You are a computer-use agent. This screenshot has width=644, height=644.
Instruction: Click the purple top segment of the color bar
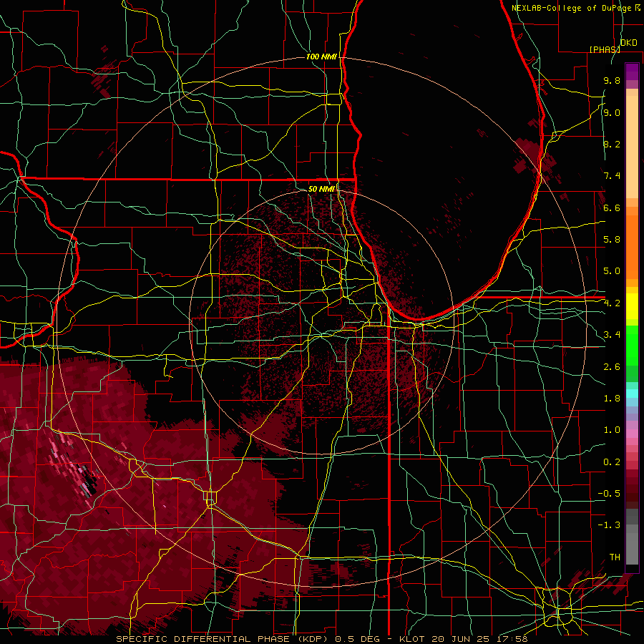(632, 72)
